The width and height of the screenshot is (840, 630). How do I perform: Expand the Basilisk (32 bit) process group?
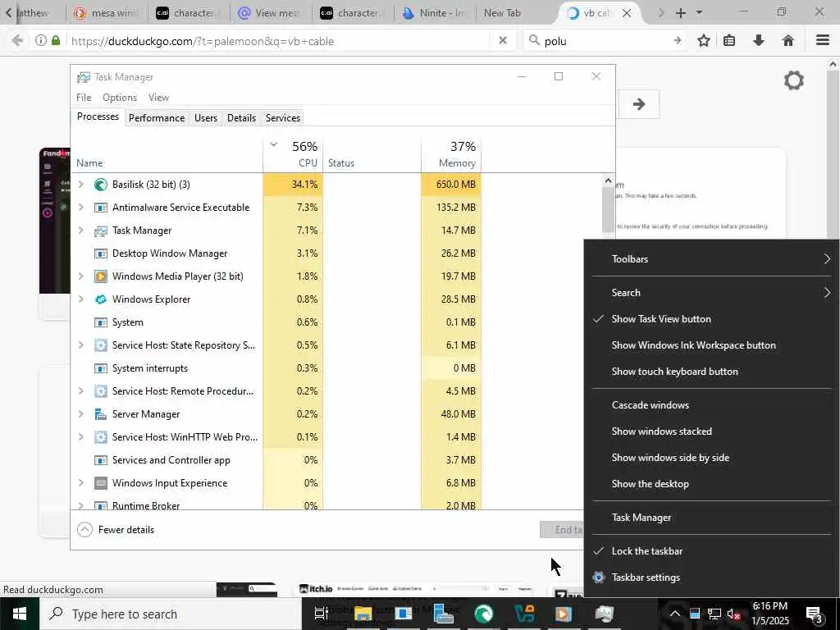(81, 185)
